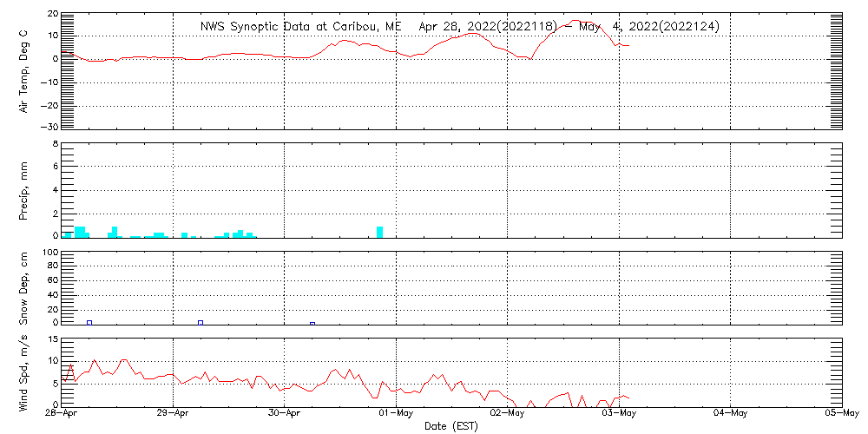Viewport: 868px width, 434px height.
Task: Click the snow depth marker on 29-Apr
Action: point(201,322)
